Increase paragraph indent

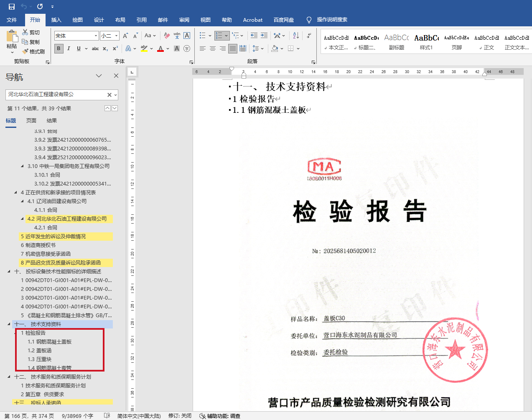[264, 36]
